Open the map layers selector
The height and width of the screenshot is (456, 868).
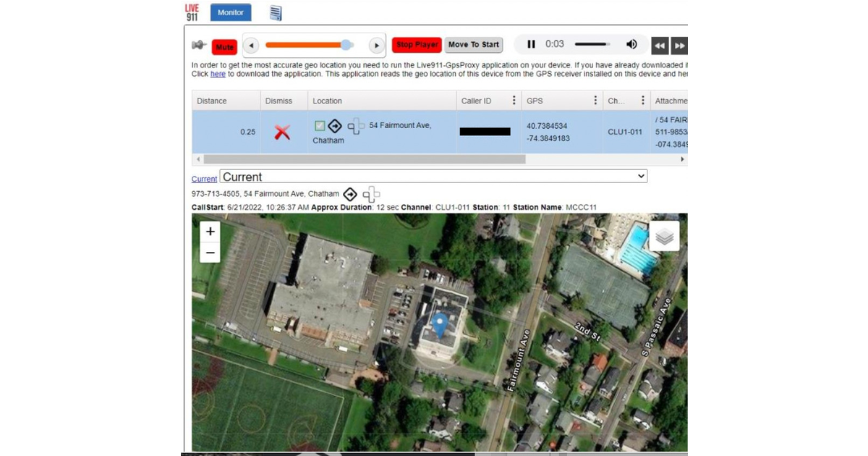pos(664,236)
